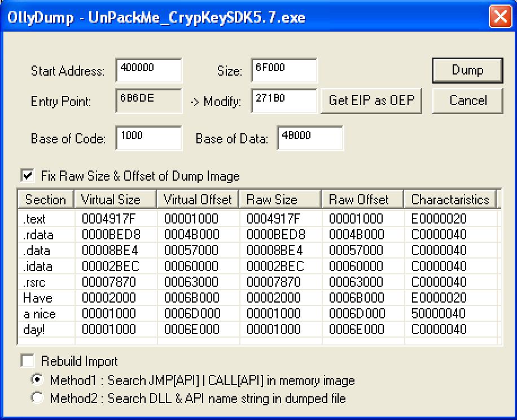Focus the Base of Data field
The height and width of the screenshot is (420, 517).
(x=310, y=138)
